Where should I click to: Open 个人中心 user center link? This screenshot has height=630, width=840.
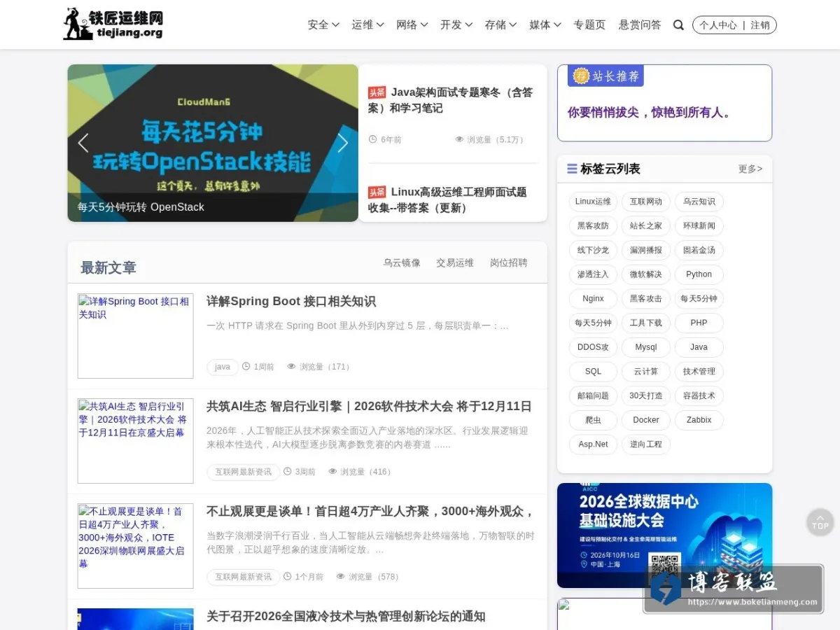[717, 25]
